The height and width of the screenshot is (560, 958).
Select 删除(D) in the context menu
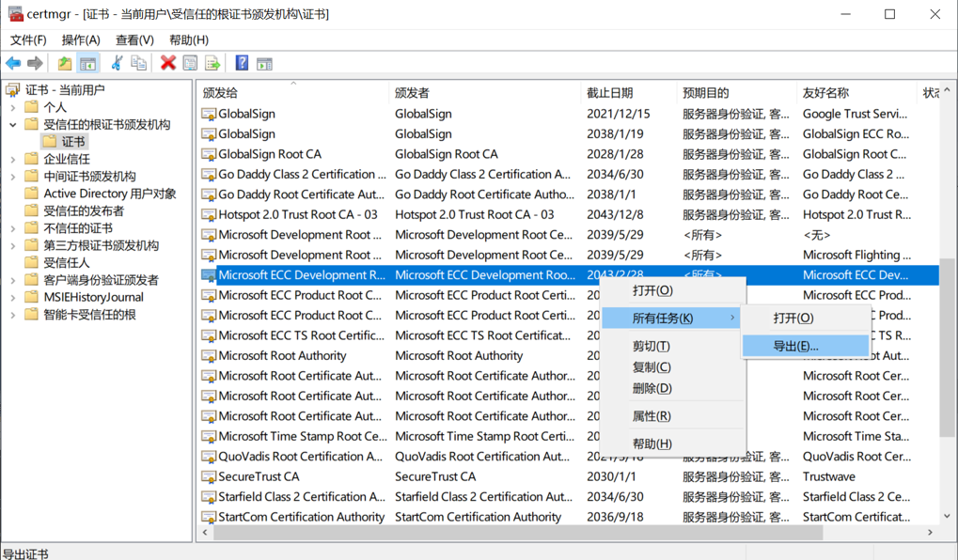pyautogui.click(x=673, y=388)
